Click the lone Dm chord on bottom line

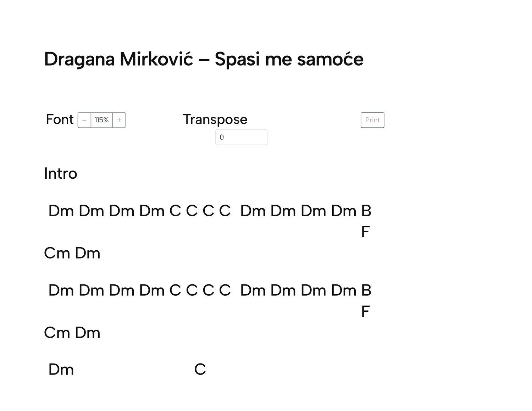pyautogui.click(x=61, y=370)
